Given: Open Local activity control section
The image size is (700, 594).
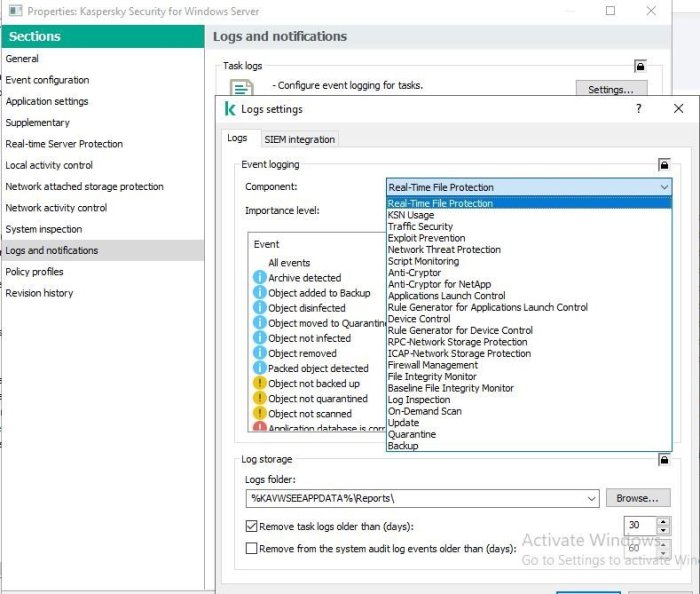Looking at the screenshot, I should [103, 165].
